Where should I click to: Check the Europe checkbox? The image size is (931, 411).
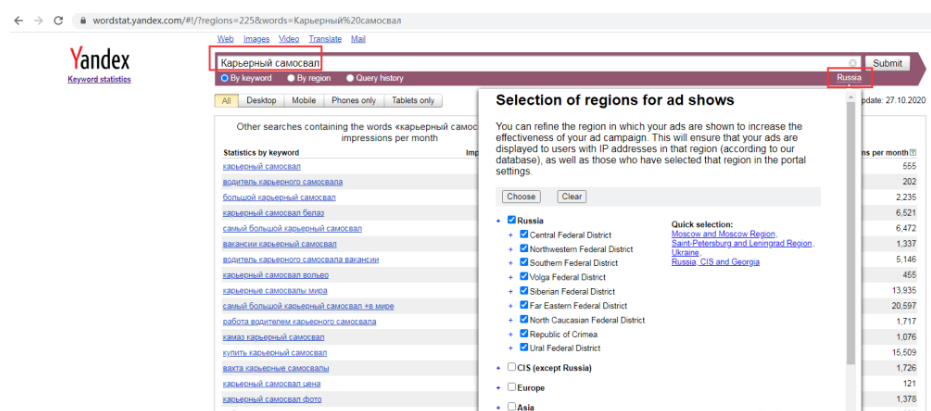(x=512, y=387)
